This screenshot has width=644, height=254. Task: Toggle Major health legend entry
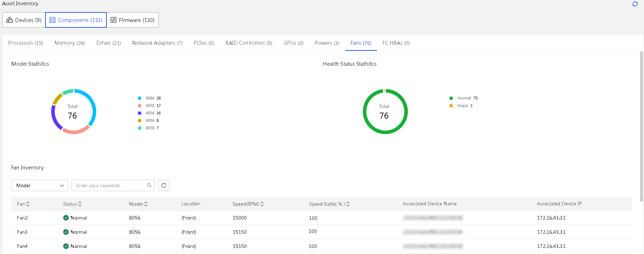(x=461, y=106)
